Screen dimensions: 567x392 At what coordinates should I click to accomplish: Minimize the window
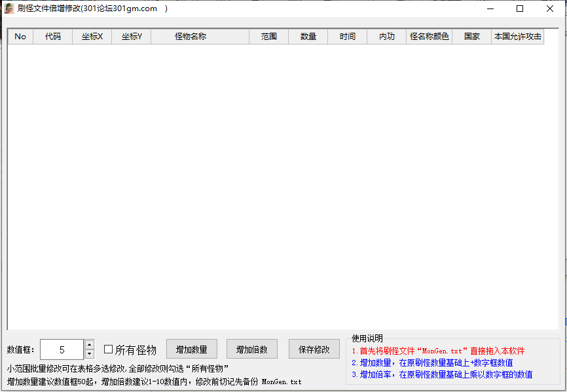click(490, 9)
